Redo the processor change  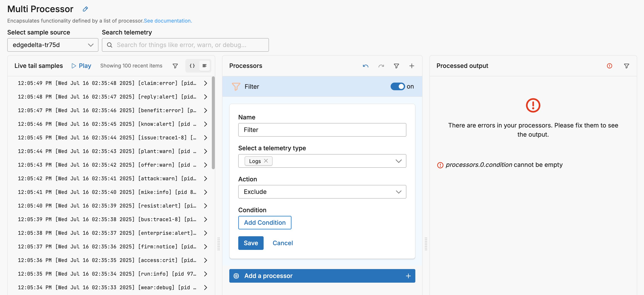click(x=381, y=66)
